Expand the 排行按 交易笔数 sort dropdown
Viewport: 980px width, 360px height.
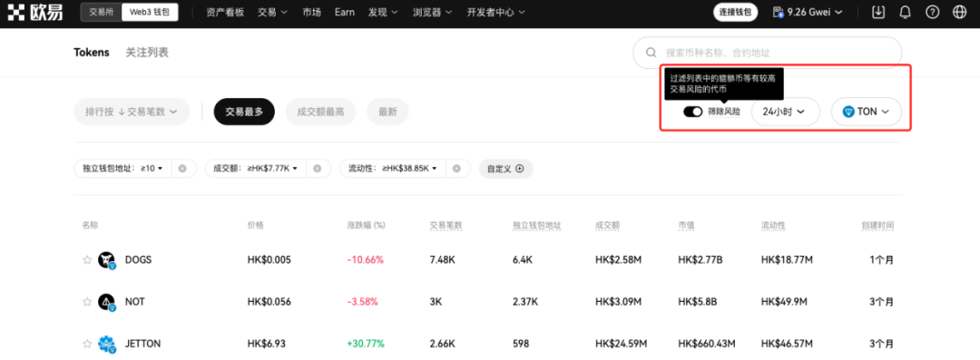click(x=132, y=112)
